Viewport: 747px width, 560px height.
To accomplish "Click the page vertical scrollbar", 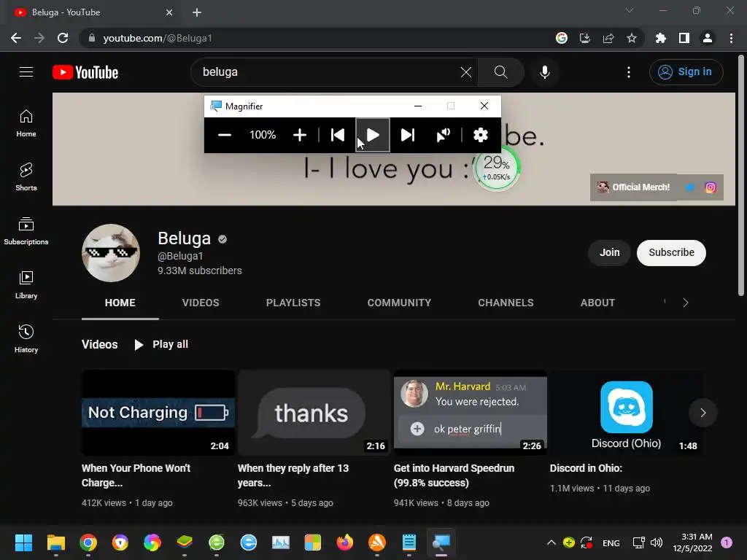I will pos(741,176).
